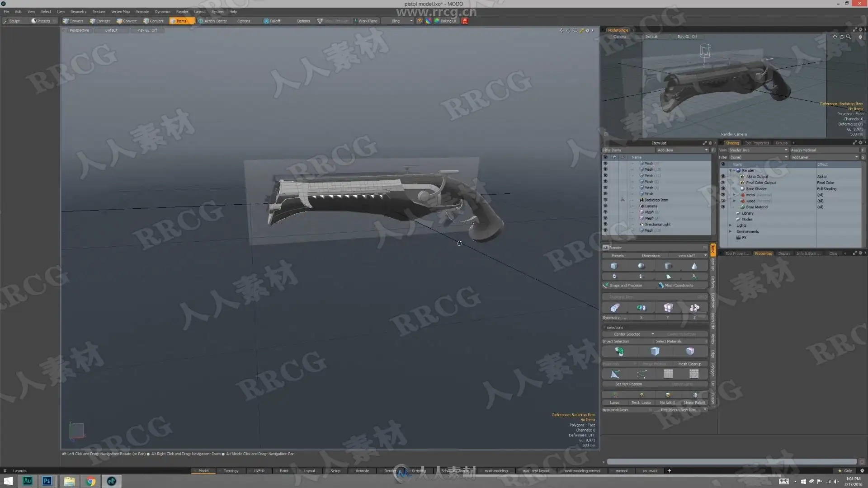Open the Add Item dropdown
Viewport: 868px width, 488px height.
pos(682,150)
